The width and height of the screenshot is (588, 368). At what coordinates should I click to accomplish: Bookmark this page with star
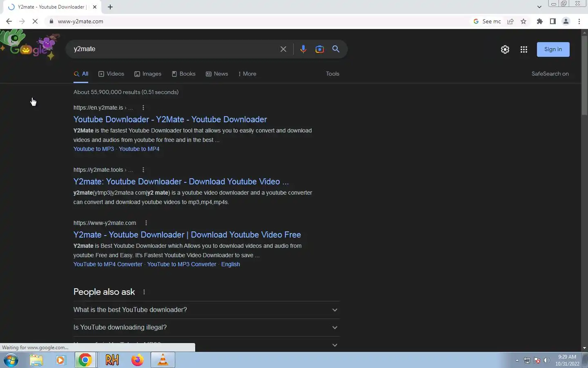523,21
